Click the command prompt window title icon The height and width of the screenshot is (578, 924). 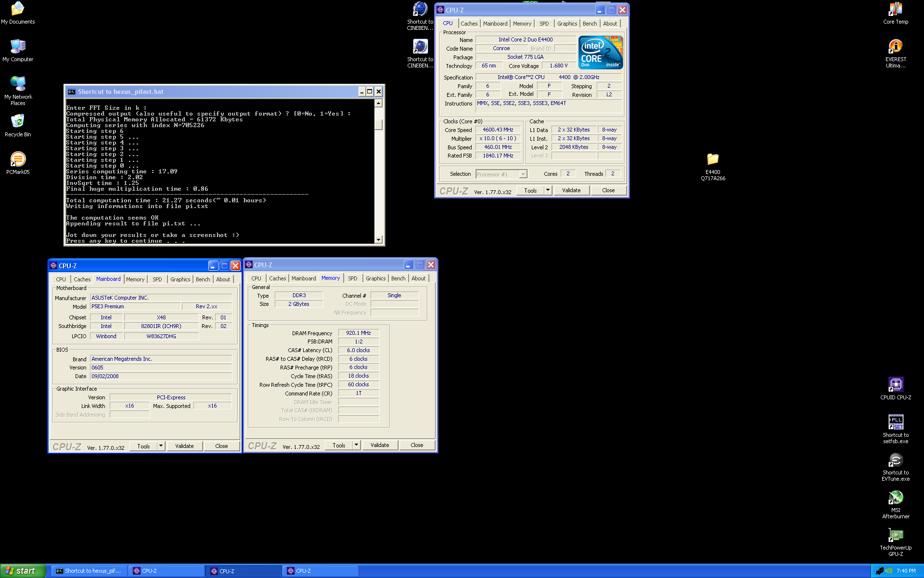[x=71, y=92]
